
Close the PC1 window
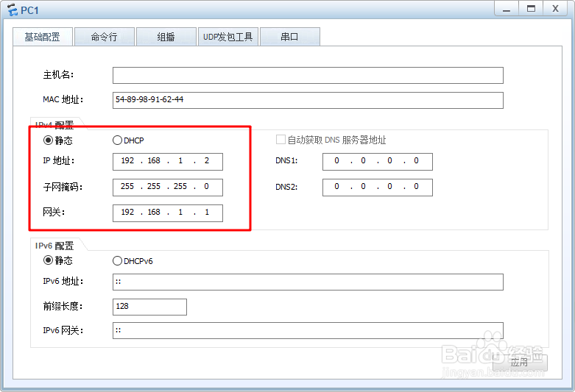[555, 9]
